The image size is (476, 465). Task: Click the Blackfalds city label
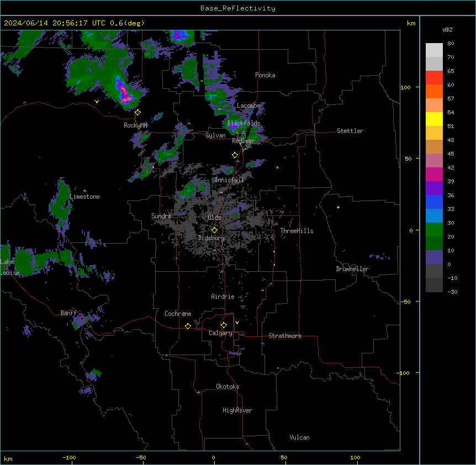click(x=244, y=123)
